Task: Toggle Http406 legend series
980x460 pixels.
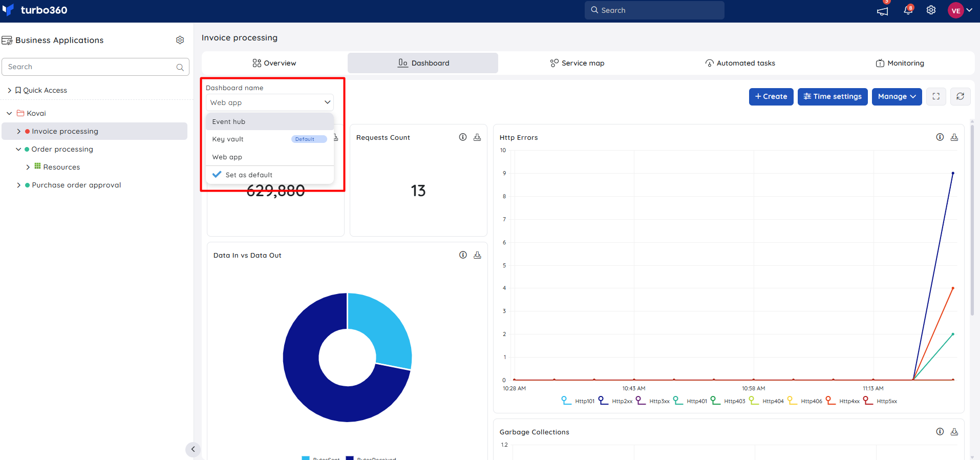Action: pyautogui.click(x=804, y=401)
